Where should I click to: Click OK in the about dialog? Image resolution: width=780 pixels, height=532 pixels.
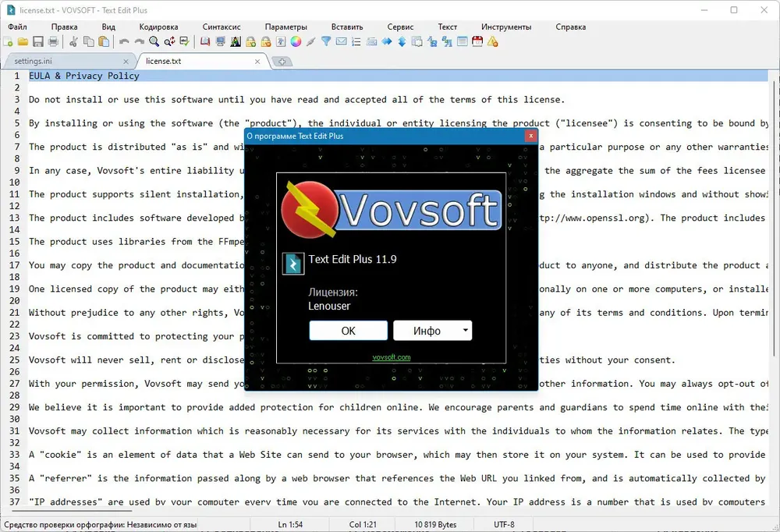point(348,331)
